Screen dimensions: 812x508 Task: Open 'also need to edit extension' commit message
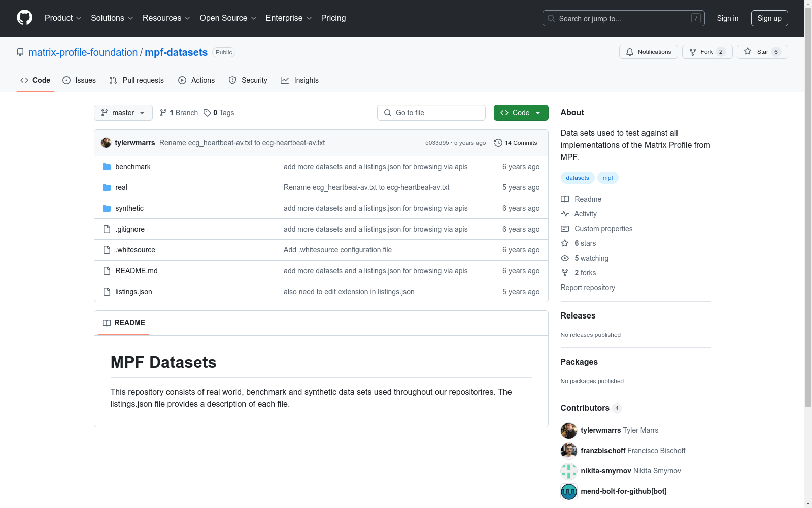pyautogui.click(x=349, y=292)
